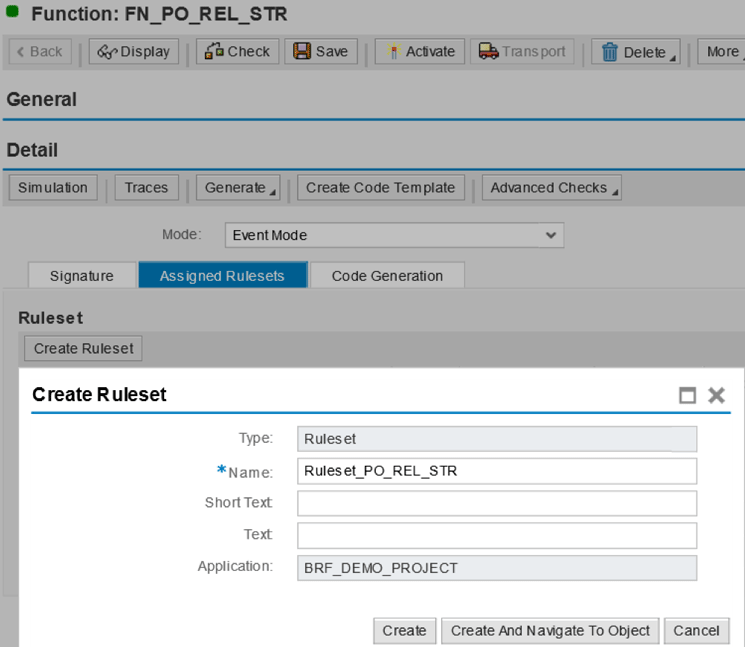Focus the Name input field
Viewport: 745px width, 647px height.
(497, 471)
